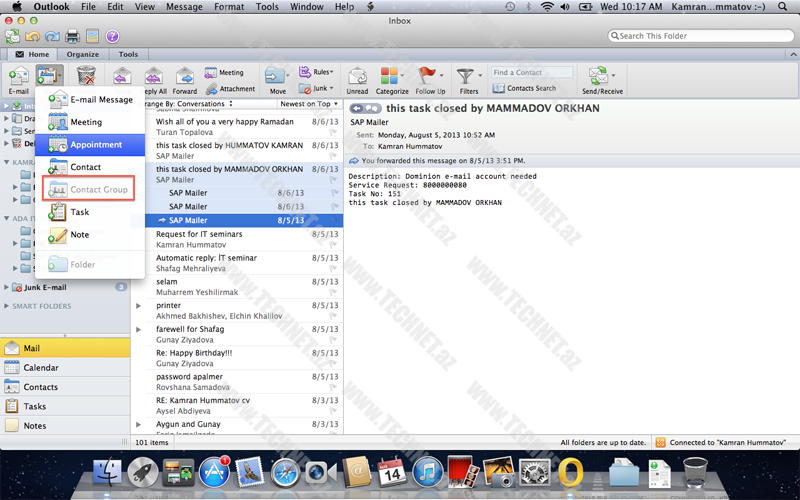Click the Attachment paperclip button
Screen dimensions: 800x500
(230, 89)
